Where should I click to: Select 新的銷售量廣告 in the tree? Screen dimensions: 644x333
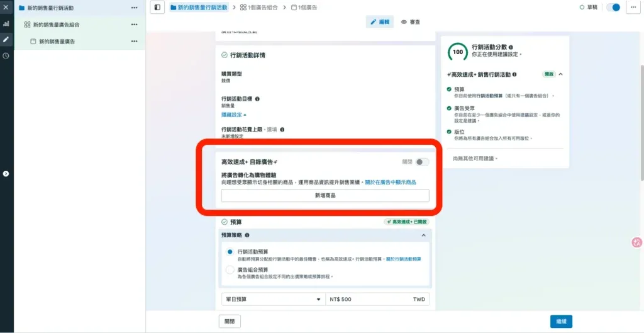[x=57, y=42]
